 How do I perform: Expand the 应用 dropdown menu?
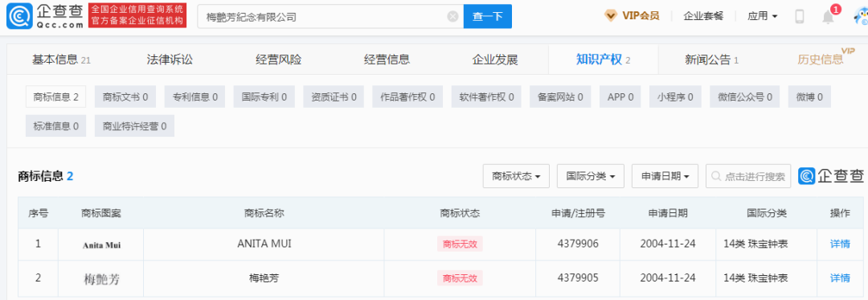[x=763, y=16]
